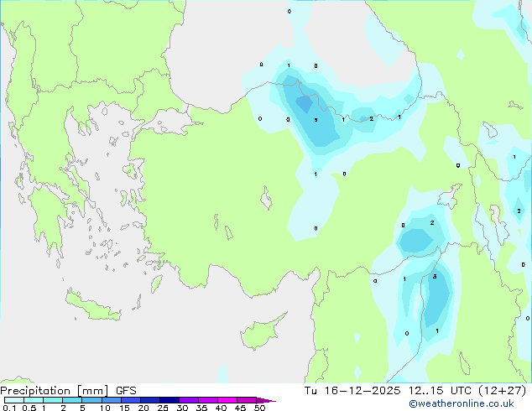
Task: Click the 'Tu 16-12-2025 12..15 UTC (12+27)' timestamp
Action: [415, 391]
